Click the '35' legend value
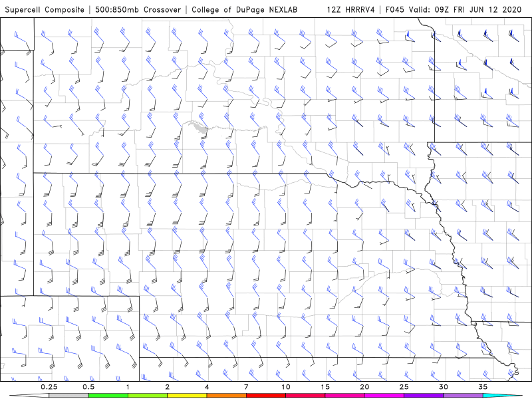The width and height of the screenshot is (532, 399). tap(483, 387)
